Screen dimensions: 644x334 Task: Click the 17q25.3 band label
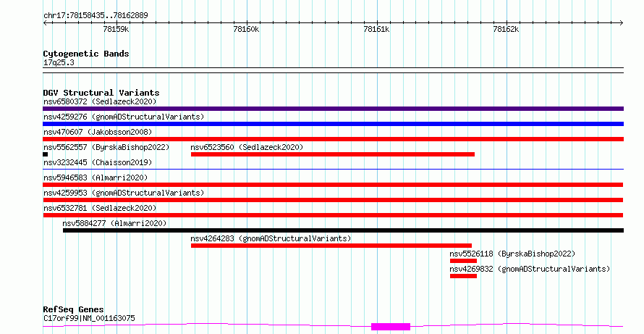pos(59,63)
